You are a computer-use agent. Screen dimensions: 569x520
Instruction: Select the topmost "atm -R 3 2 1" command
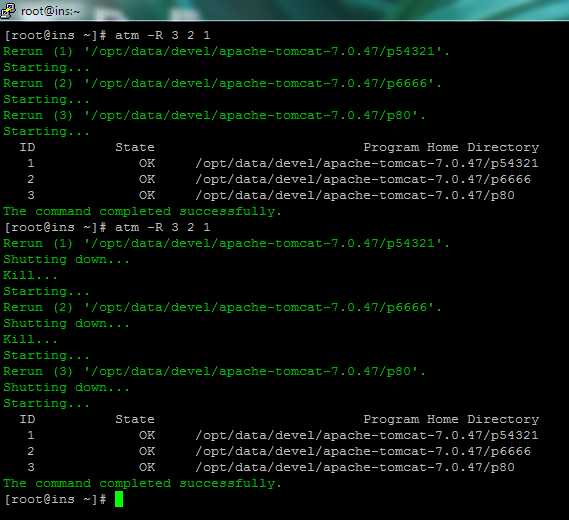pos(163,35)
